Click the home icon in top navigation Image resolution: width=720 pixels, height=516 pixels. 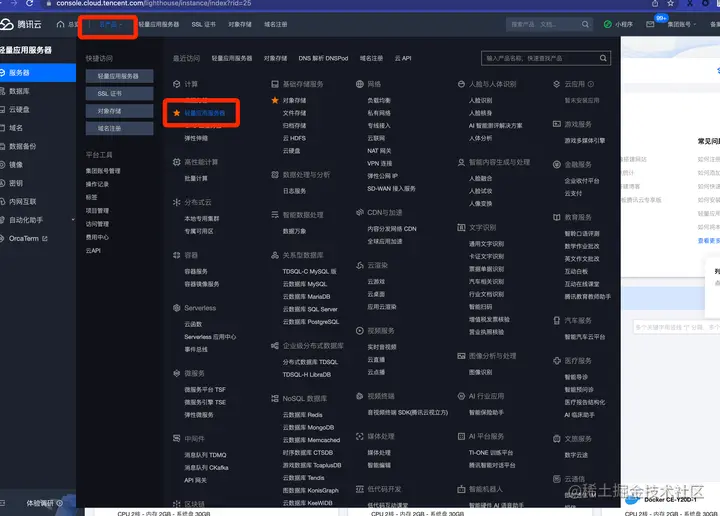click(x=60, y=24)
